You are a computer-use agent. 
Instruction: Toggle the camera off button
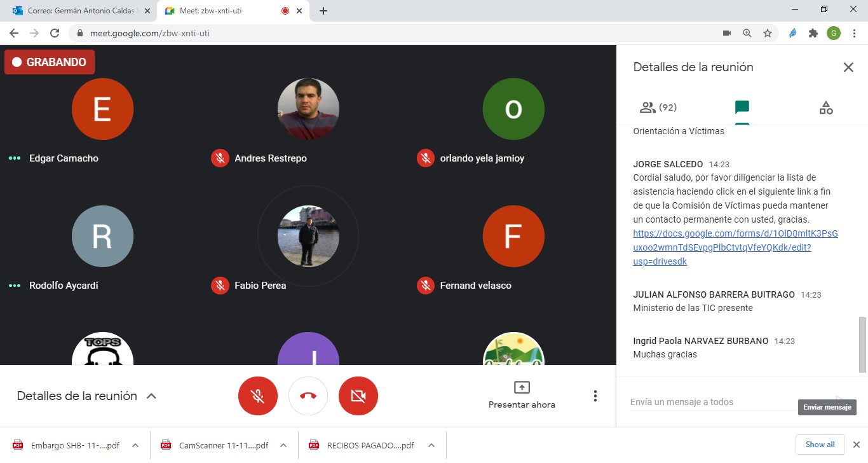pyautogui.click(x=358, y=396)
